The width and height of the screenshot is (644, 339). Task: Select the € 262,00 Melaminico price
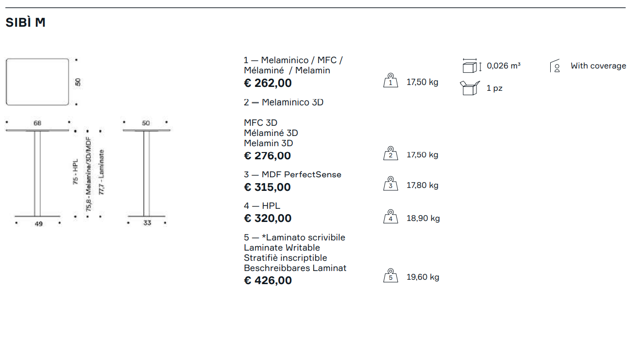(268, 83)
